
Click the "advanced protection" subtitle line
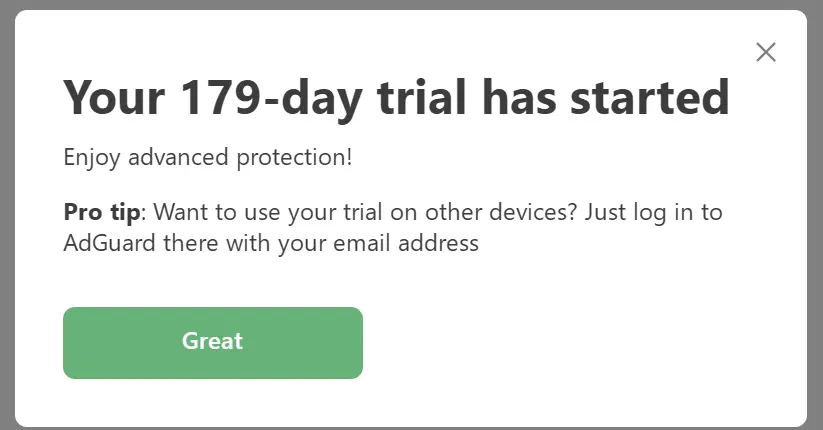pyautogui.click(x=208, y=158)
